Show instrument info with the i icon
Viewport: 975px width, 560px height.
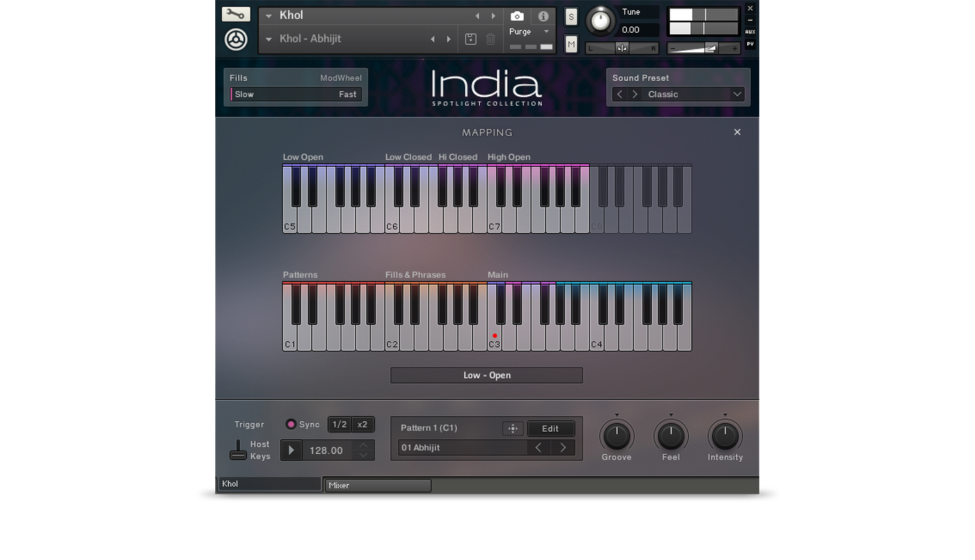(543, 16)
